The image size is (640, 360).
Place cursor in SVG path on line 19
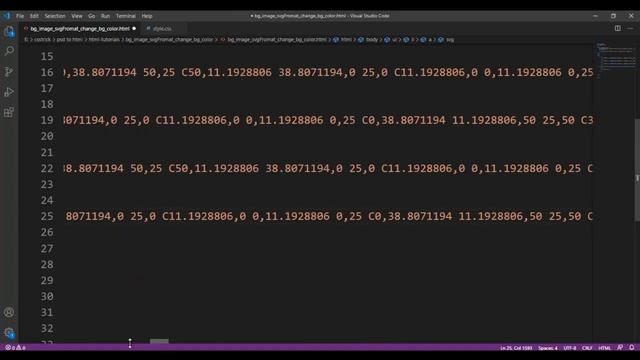(x=328, y=120)
